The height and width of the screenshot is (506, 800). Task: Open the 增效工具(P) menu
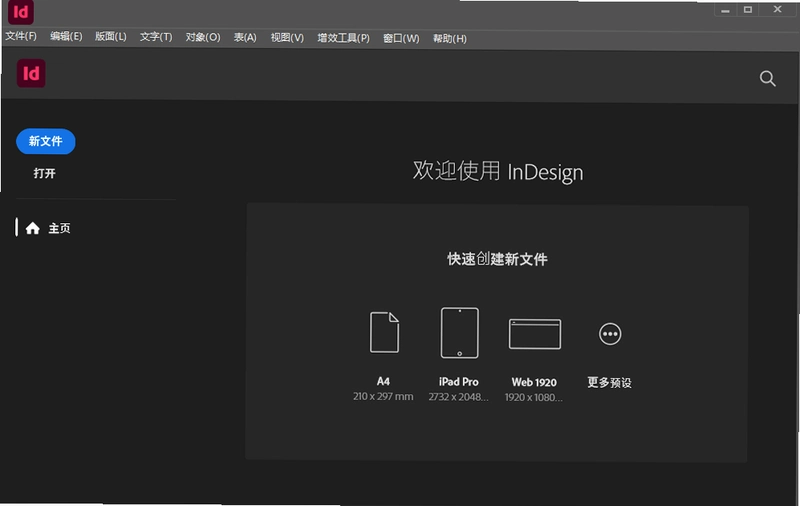point(343,38)
